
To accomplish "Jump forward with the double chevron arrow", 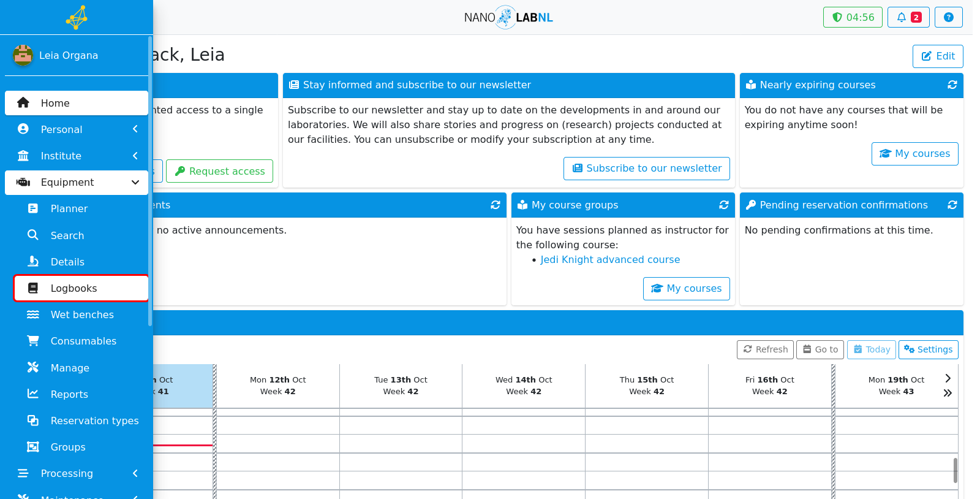I will click(x=948, y=393).
